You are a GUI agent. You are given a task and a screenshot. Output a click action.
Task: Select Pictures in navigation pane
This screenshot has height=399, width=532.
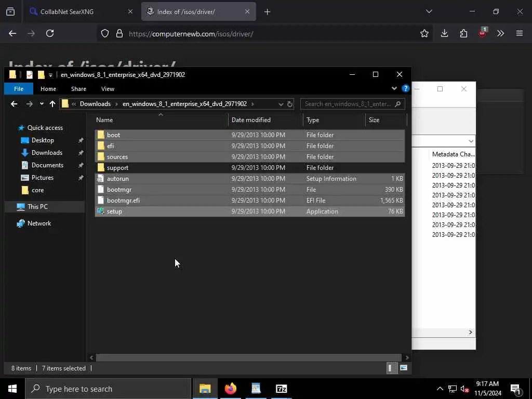pyautogui.click(x=42, y=178)
